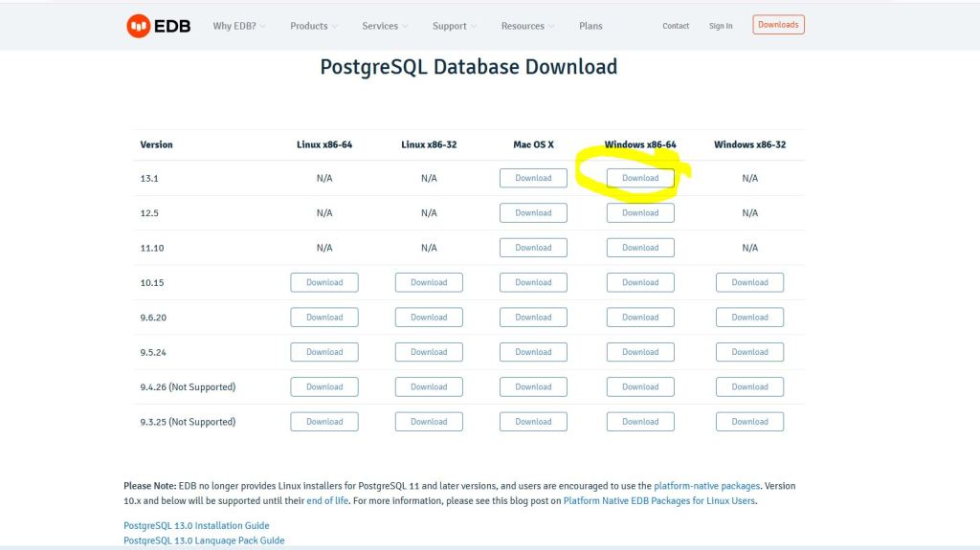Go to the Plans page
Viewport: 980px width, 550px height.
click(x=590, y=26)
